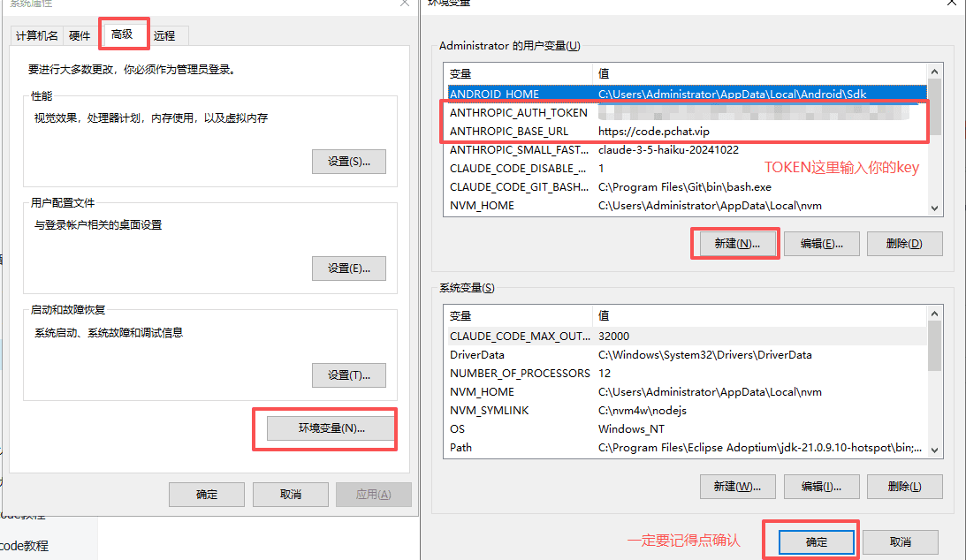Open performance settings via 性能 设置(S) button

point(348,161)
